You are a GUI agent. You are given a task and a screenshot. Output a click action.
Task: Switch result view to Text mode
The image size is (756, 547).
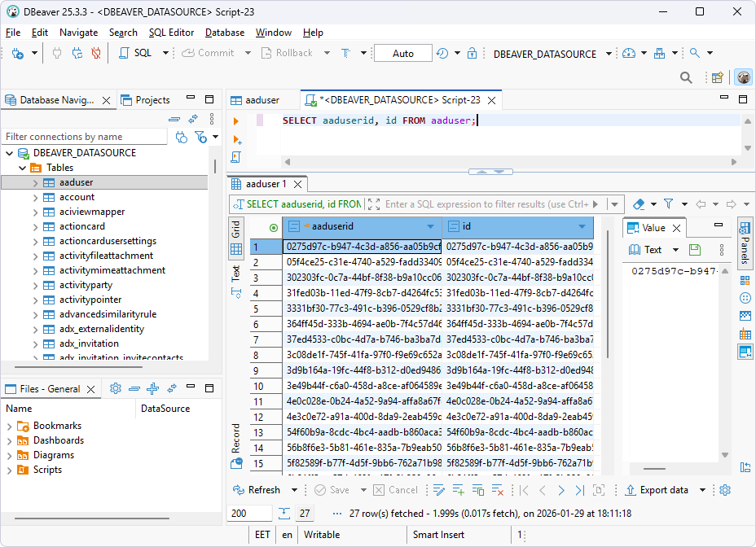click(235, 277)
